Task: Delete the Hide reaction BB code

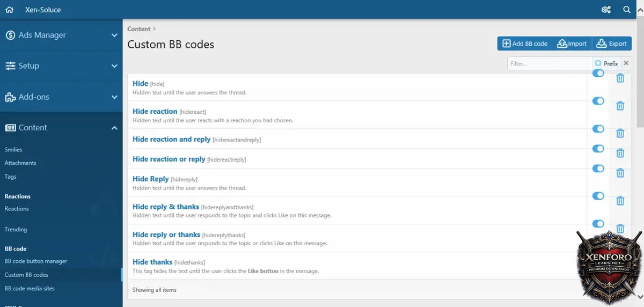Action: 620,106
